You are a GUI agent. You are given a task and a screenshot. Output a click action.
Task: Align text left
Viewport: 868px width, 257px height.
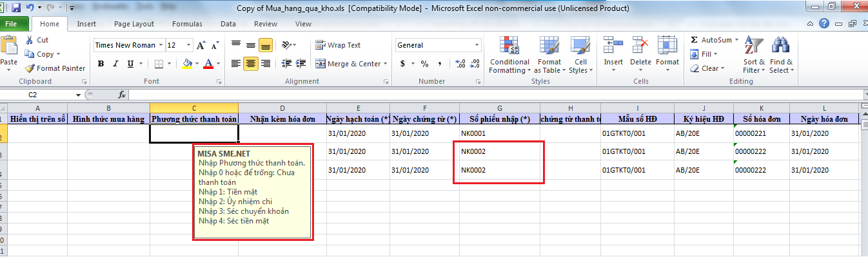pos(236,64)
